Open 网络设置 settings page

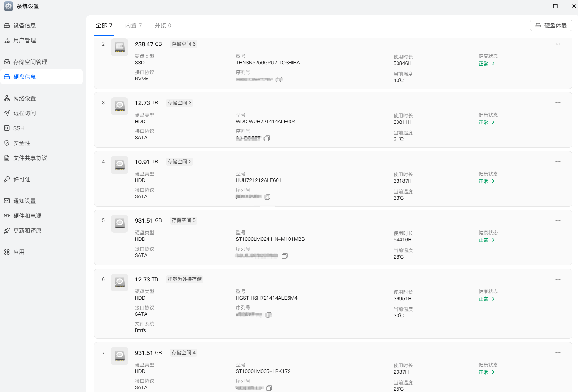click(25, 98)
